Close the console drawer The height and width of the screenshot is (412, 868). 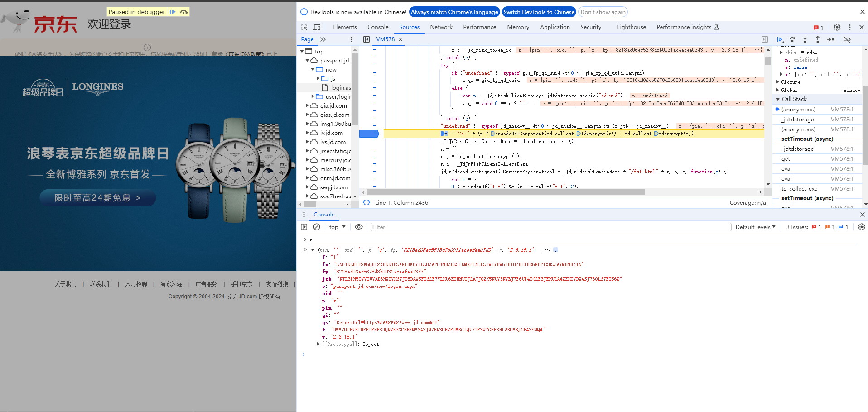pos(862,215)
